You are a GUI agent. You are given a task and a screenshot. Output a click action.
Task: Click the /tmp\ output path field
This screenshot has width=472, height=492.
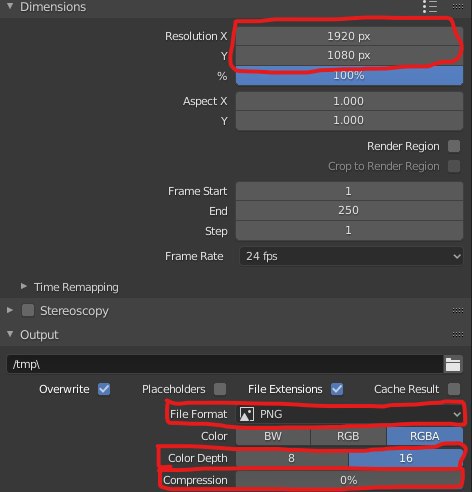coord(225,364)
